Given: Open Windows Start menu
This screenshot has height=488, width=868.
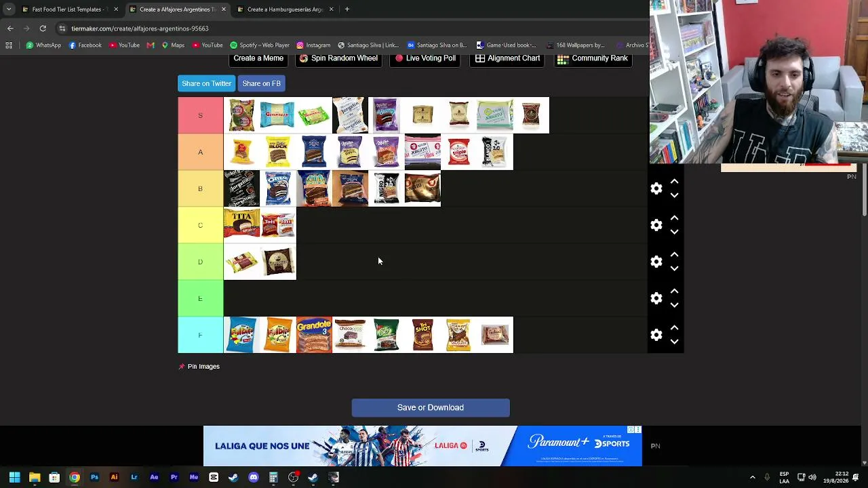Looking at the screenshot, I should click(14, 478).
